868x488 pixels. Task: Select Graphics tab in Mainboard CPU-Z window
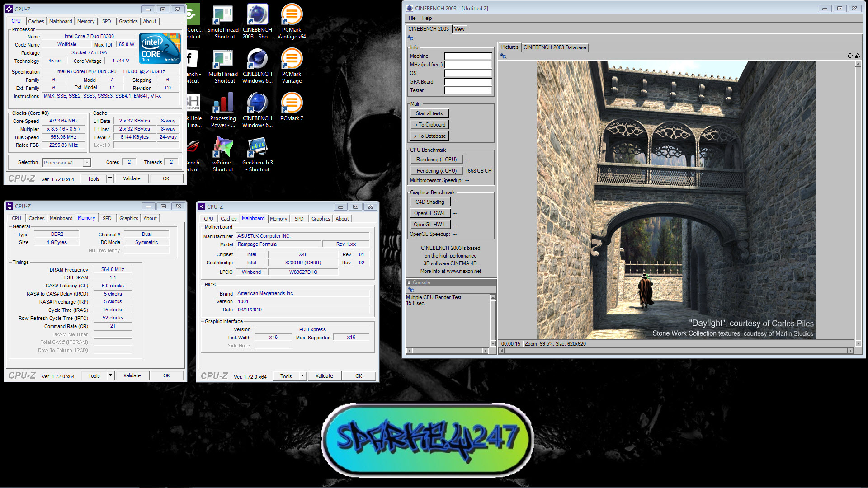point(321,219)
